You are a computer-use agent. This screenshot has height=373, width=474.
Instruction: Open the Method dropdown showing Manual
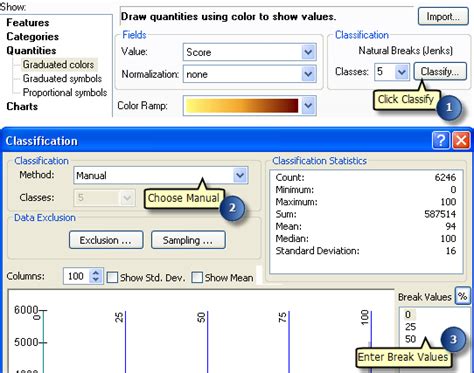tap(240, 175)
